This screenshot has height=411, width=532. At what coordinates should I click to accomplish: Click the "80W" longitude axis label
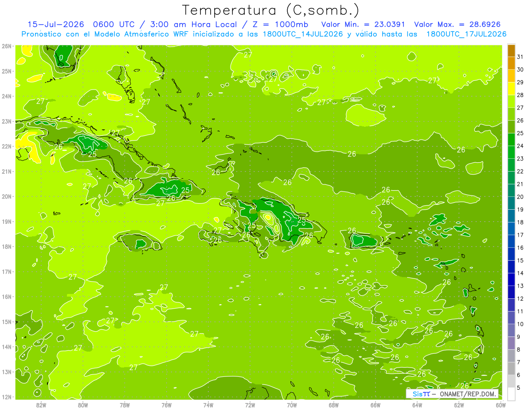pyautogui.click(x=83, y=405)
